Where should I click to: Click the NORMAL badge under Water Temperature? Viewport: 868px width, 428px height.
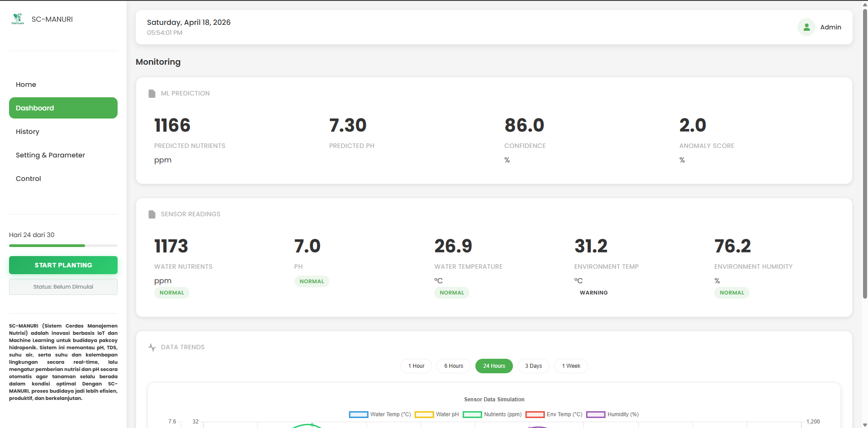tap(452, 293)
